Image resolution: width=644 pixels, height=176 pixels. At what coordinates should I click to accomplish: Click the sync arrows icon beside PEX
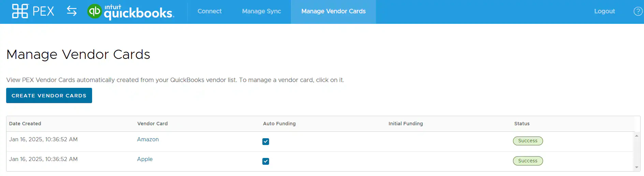(x=72, y=11)
